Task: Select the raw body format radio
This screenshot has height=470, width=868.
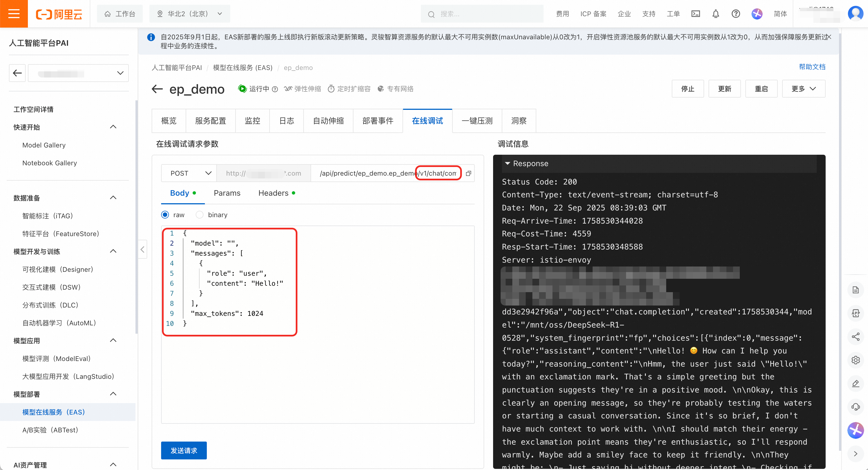Action: pyautogui.click(x=165, y=215)
